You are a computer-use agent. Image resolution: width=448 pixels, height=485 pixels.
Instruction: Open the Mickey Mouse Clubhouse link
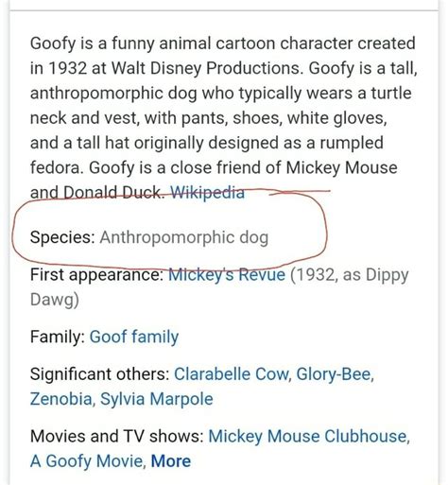click(309, 436)
